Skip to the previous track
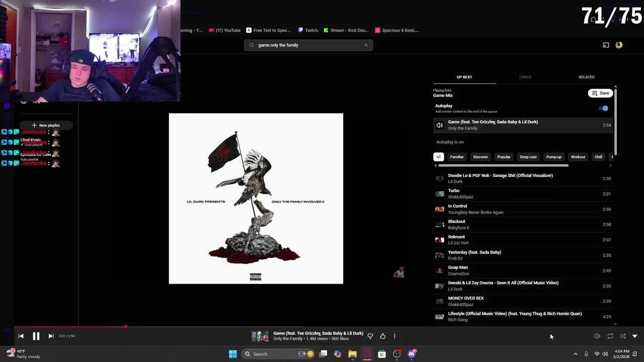The image size is (644, 362). pos(21,336)
